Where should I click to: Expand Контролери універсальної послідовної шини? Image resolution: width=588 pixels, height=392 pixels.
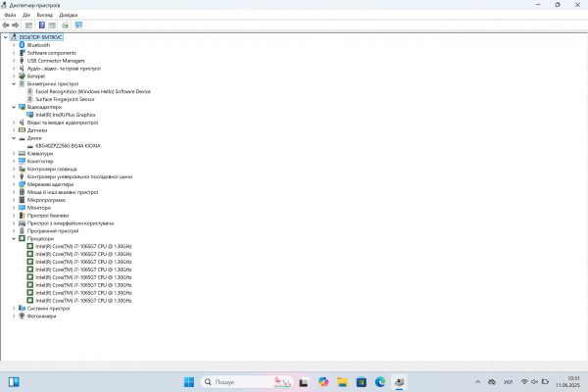[x=14, y=176]
